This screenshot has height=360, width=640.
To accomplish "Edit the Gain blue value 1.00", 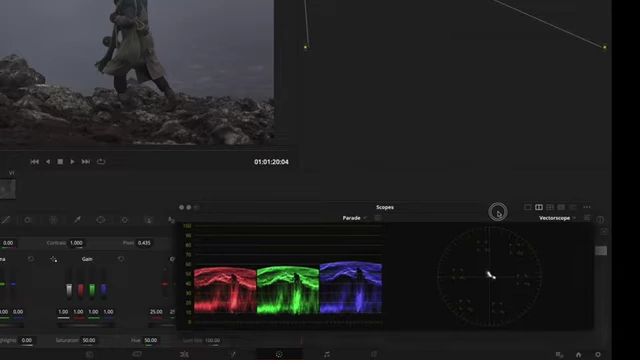I will point(108,312).
